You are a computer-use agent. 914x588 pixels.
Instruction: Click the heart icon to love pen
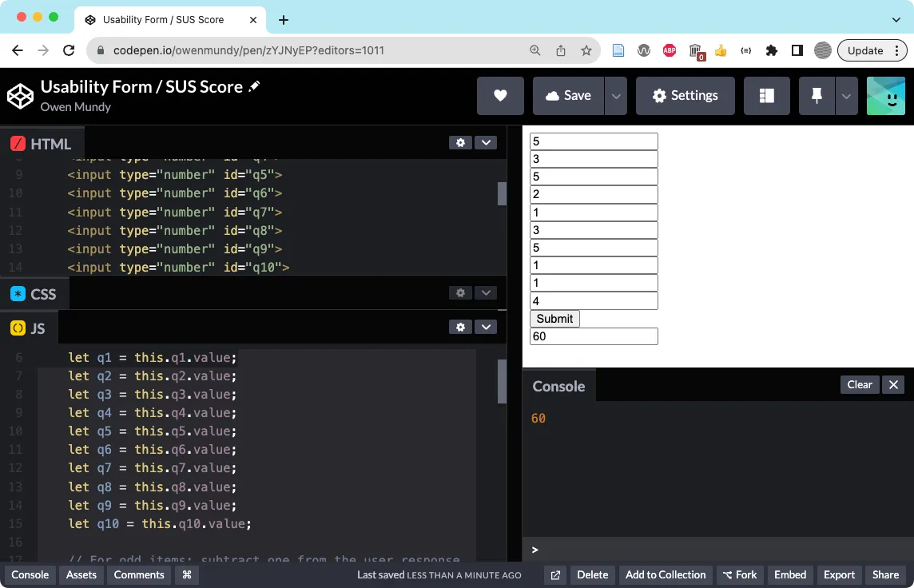[x=500, y=96]
